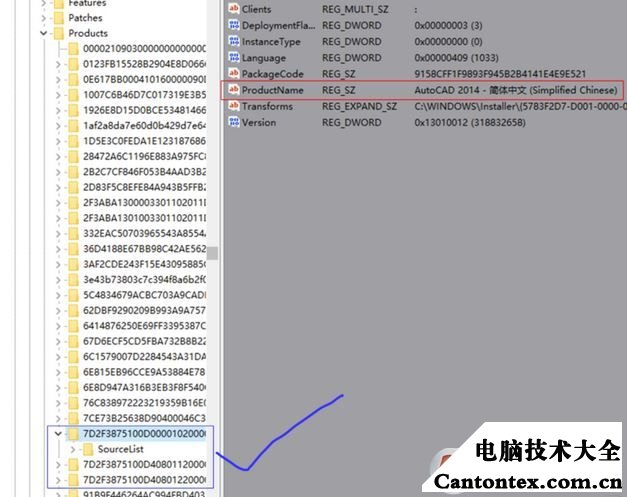
Task: Expand key 62DBF9290209B993A9A757
Action: pos(58,310)
